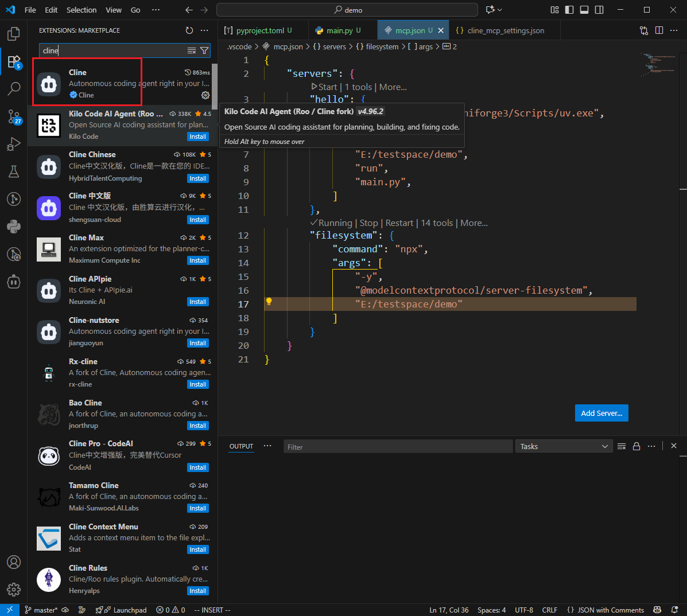Screen dimensions: 687x616
Task: Clear extensions search results icon
Action: [x=192, y=51]
